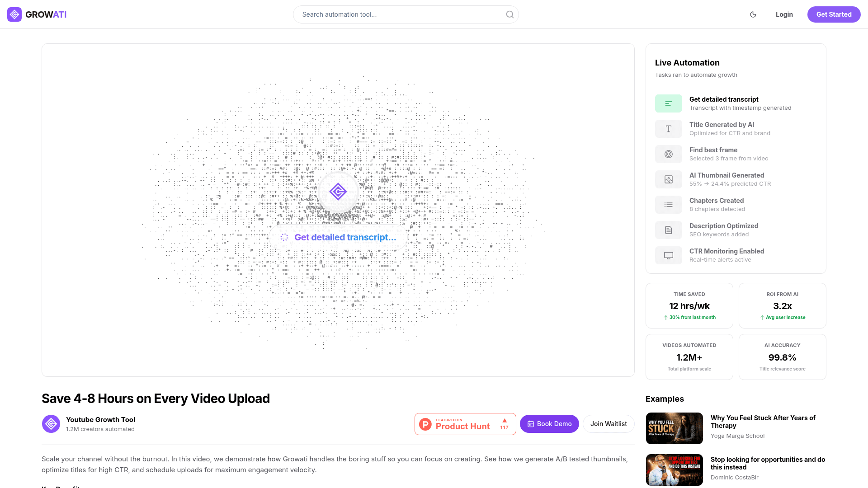
Task: Select the Find best frame task
Action: pos(736,154)
